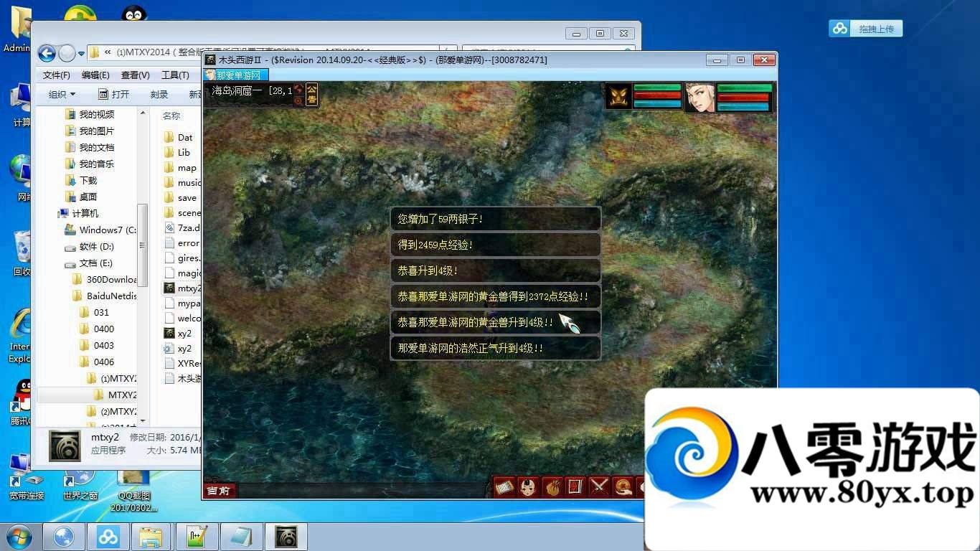This screenshot has height=551, width=980.
Task: Click the 得到2459点经验 message
Action: pyautogui.click(x=495, y=245)
